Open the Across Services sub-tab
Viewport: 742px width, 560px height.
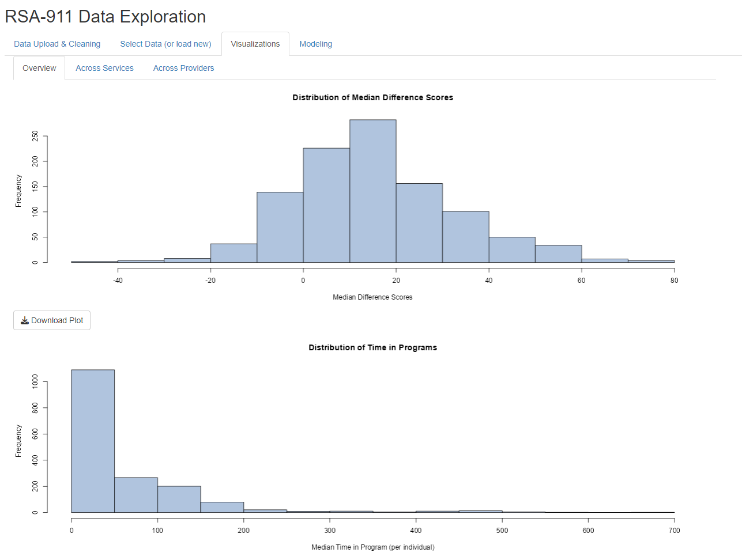[104, 68]
